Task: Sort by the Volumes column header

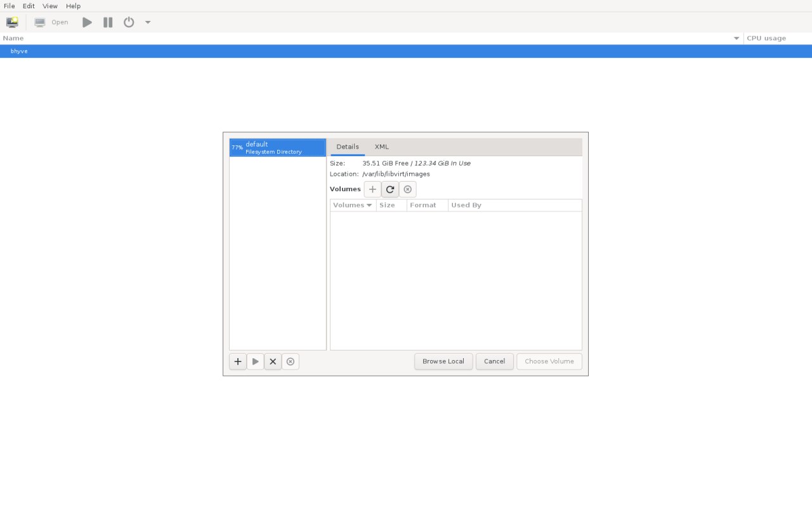Action: coord(352,205)
